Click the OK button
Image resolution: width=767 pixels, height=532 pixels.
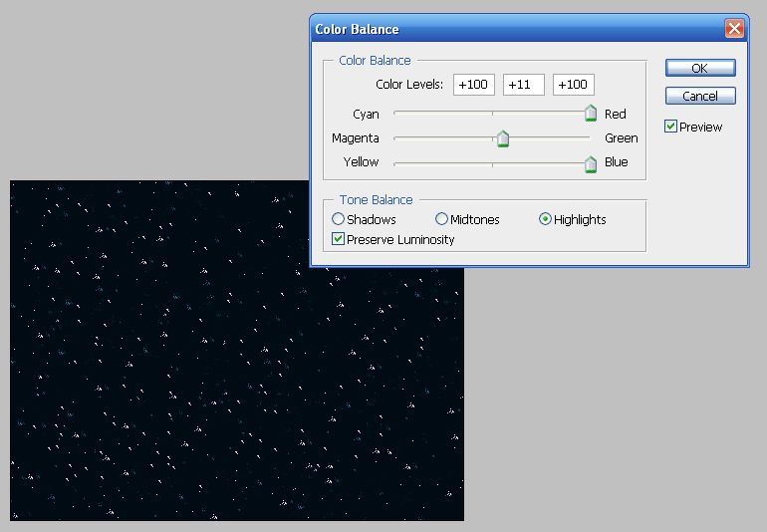[x=700, y=68]
